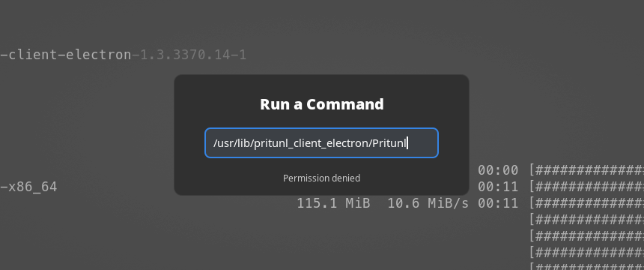This screenshot has height=270, width=644.
Task: Click "pritunl_client_electron" inside the command entry
Action: pyautogui.click(x=311, y=143)
